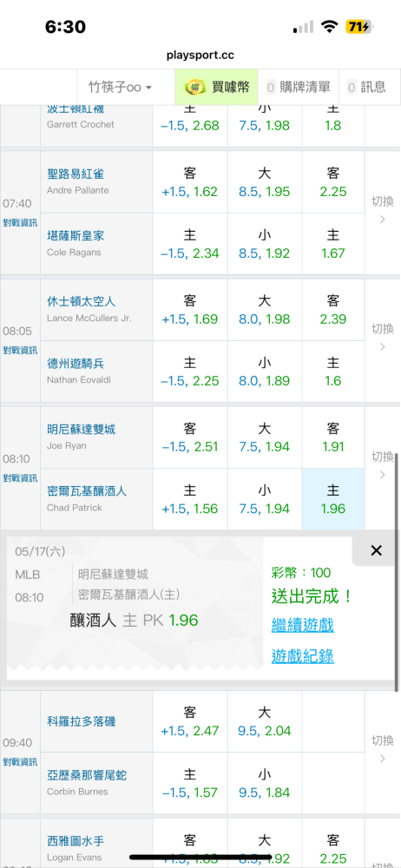Open the 竹筷子oo account dropdown

click(x=120, y=87)
